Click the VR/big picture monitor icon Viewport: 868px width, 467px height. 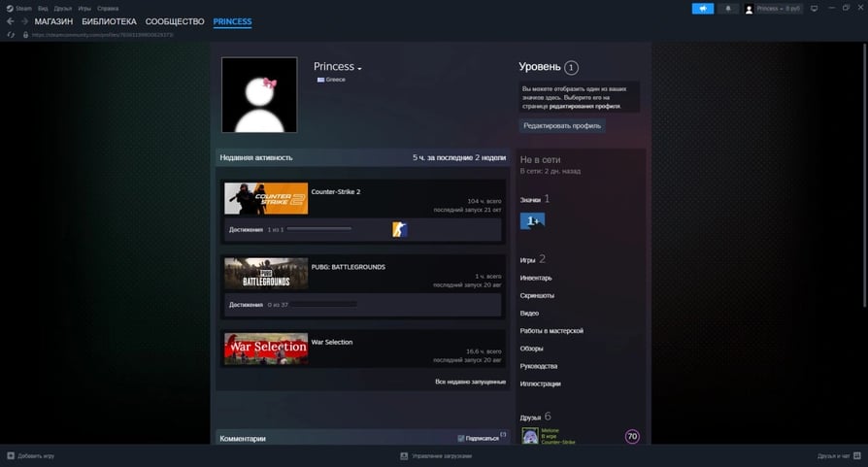click(x=815, y=9)
